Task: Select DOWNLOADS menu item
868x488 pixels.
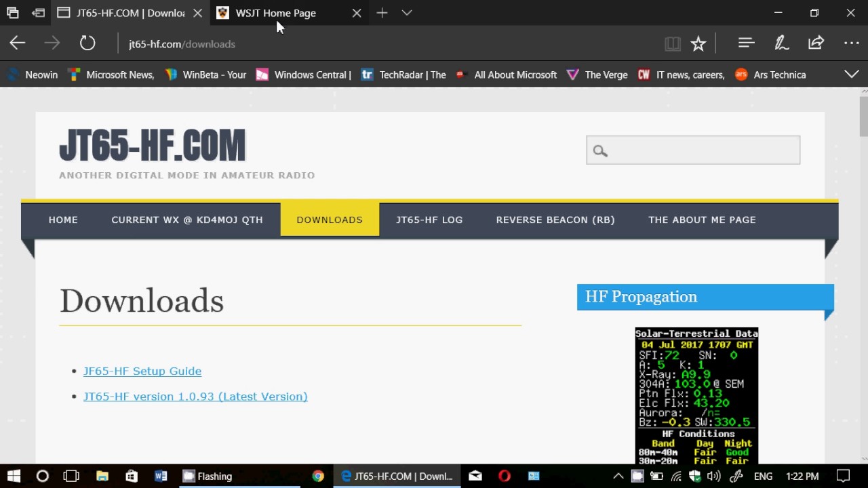Action: tap(330, 220)
